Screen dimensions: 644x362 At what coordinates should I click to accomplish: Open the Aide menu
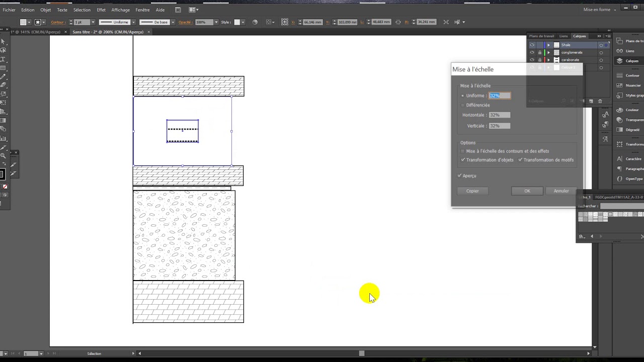tap(160, 10)
